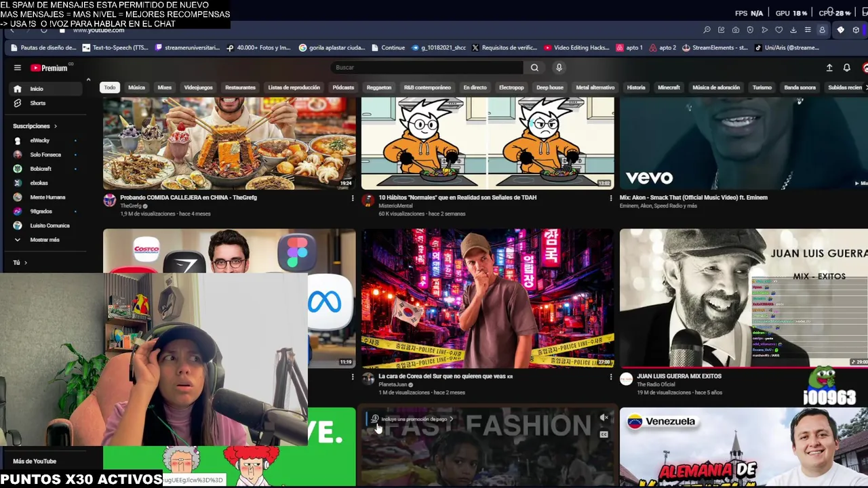Open the Venezuela 'Alemania de' video thumbnail
Screen dimensions: 868x488
pyautogui.click(x=744, y=447)
